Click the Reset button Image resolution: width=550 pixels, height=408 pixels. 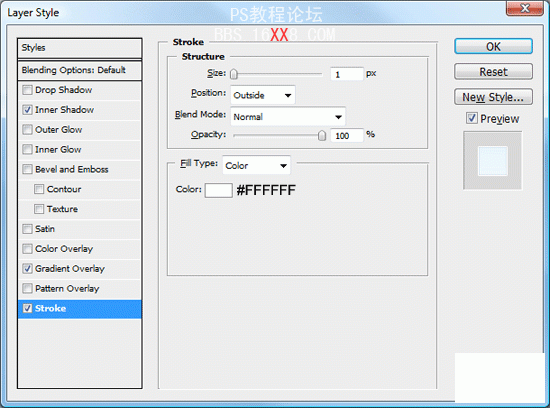pyautogui.click(x=493, y=72)
